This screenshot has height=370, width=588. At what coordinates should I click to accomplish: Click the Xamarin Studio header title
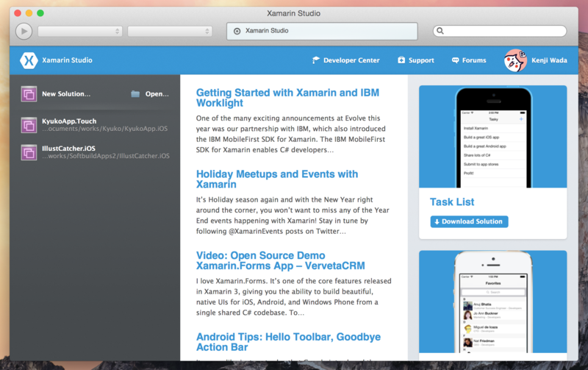(67, 60)
